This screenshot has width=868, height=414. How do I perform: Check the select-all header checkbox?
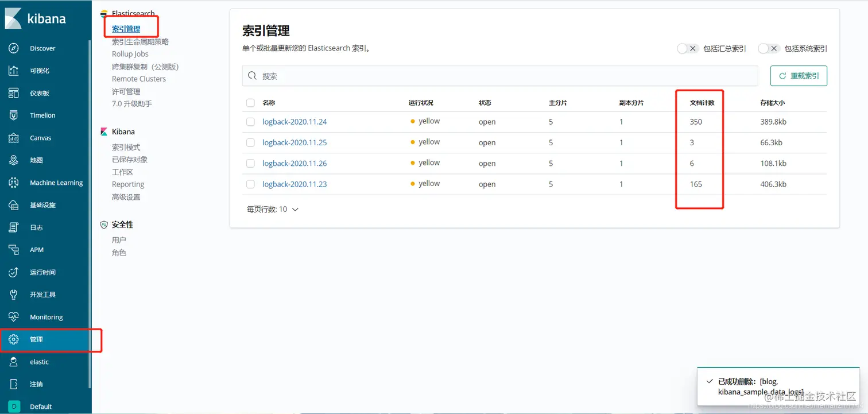250,103
